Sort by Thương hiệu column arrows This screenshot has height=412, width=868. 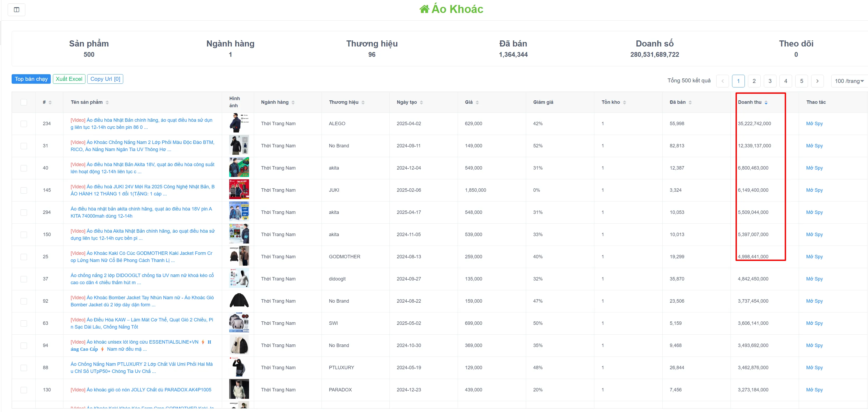[363, 102]
